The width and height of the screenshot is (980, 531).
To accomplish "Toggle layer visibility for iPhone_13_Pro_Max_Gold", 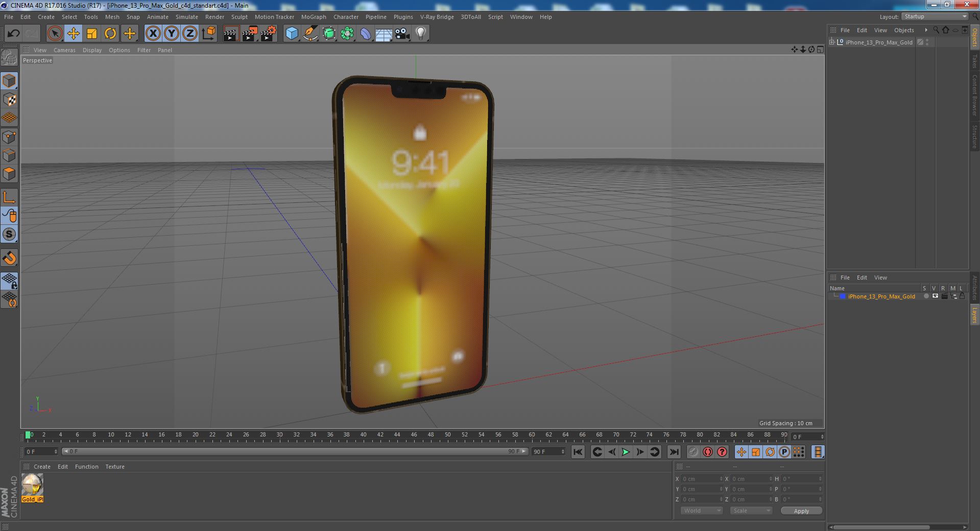I will point(935,296).
